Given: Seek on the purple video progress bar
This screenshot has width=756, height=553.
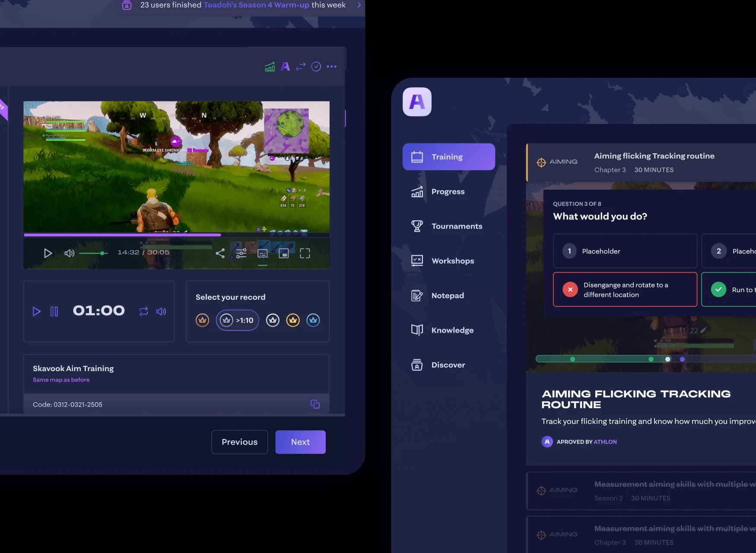Looking at the screenshot, I should [x=176, y=235].
